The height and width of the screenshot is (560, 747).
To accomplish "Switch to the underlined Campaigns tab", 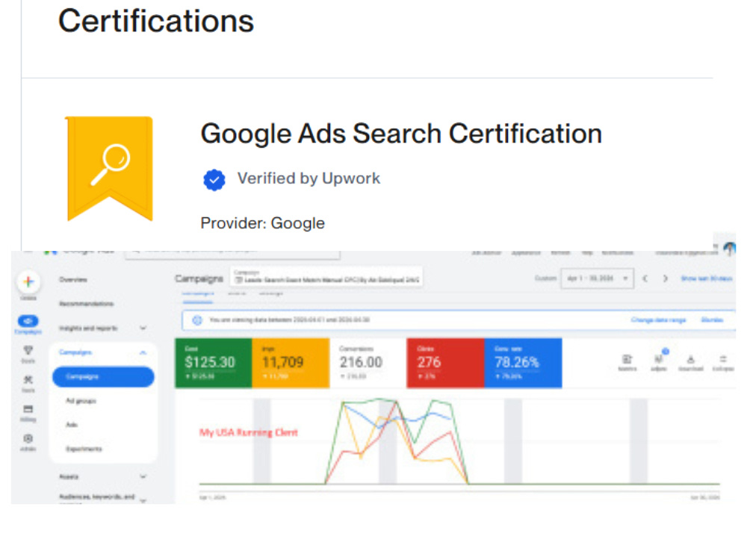I will click(x=198, y=294).
